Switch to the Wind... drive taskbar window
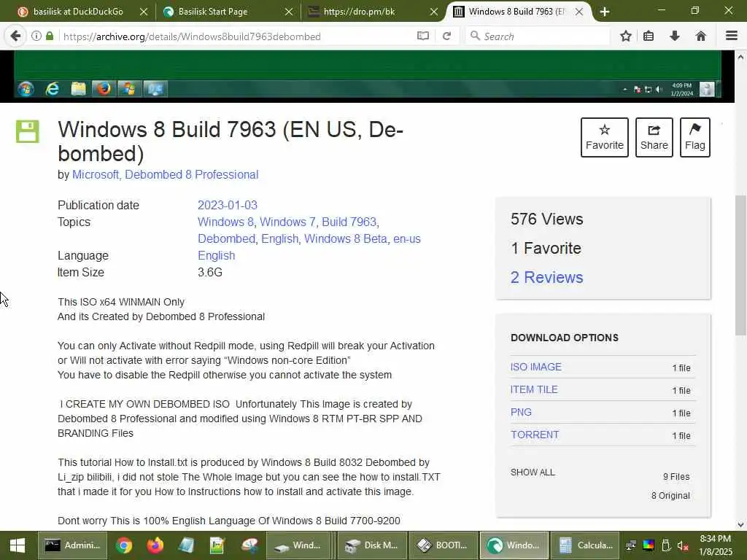This screenshot has width=747, height=560. click(x=298, y=545)
